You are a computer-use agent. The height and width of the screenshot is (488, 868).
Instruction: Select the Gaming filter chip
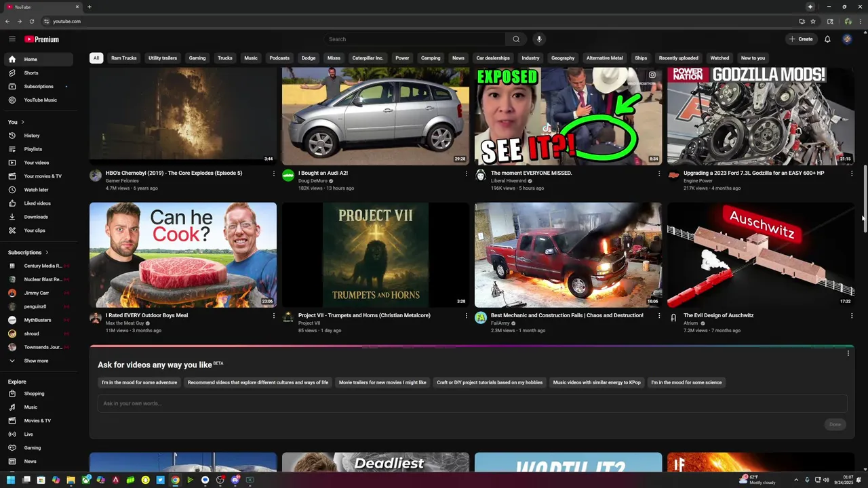point(197,58)
